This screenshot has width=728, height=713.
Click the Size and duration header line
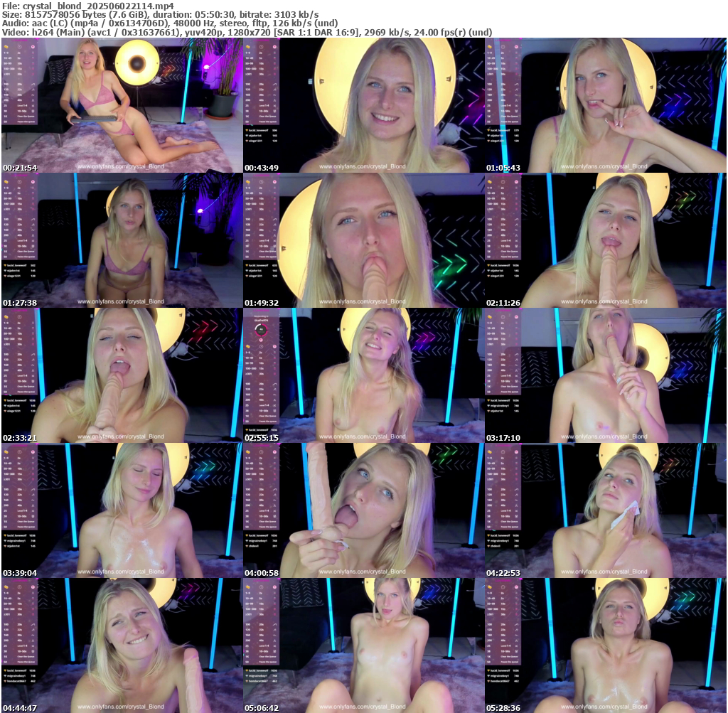160,15
